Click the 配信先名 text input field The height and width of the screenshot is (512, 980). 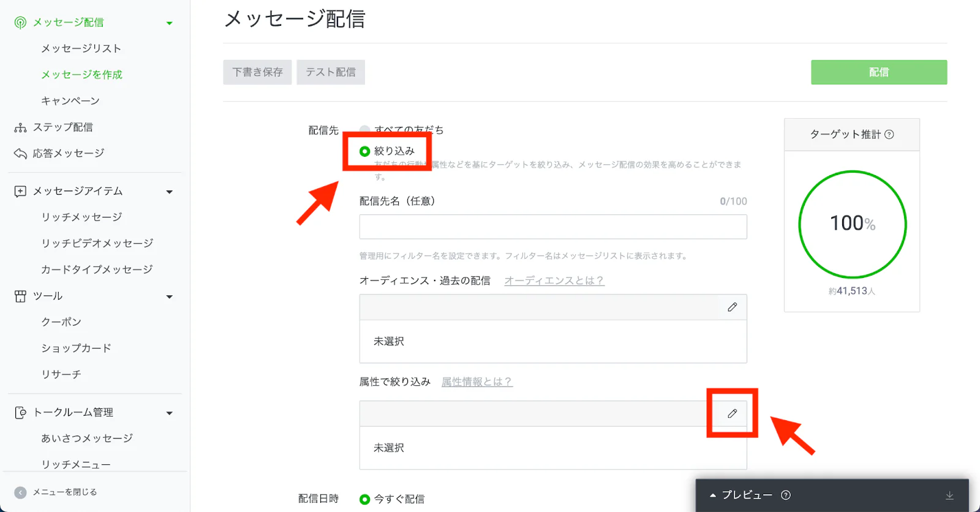(x=552, y=227)
